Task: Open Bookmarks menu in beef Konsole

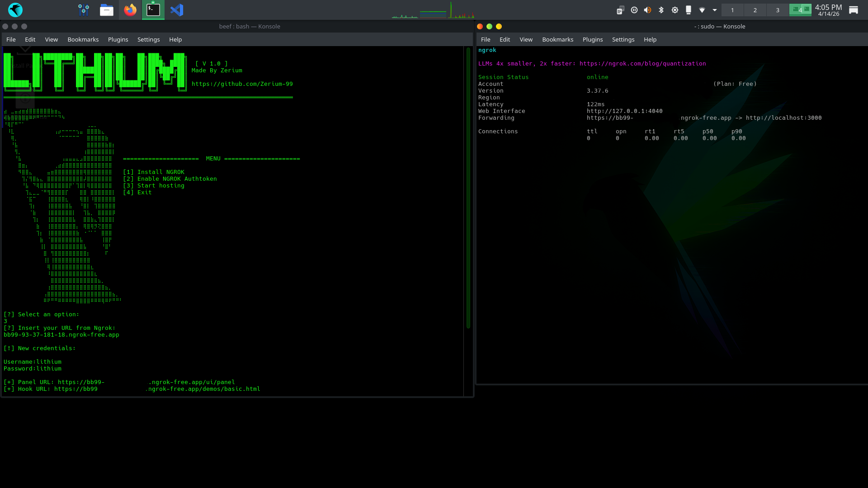Action: click(x=83, y=40)
